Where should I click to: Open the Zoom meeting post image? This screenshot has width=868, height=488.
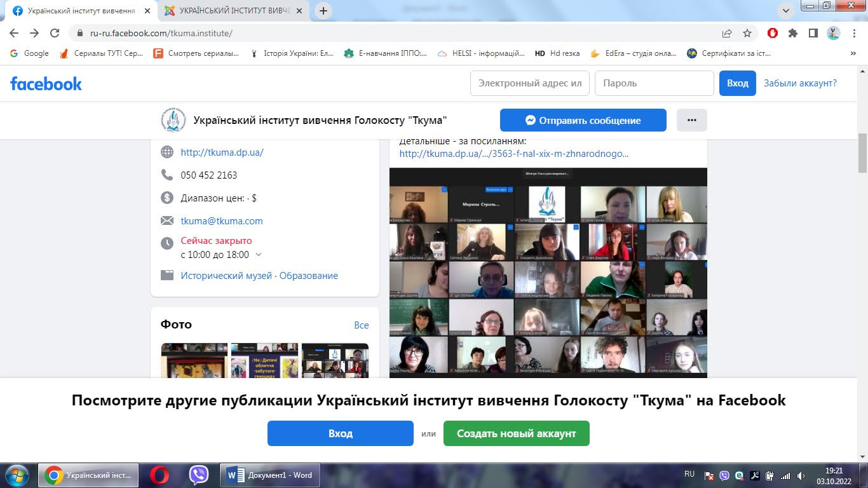[548, 273]
